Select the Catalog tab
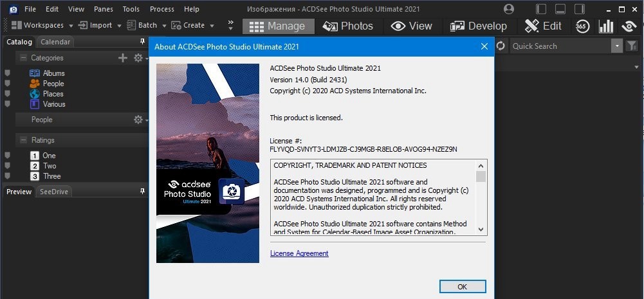Image resolution: width=644 pixels, height=299 pixels. pyautogui.click(x=19, y=42)
